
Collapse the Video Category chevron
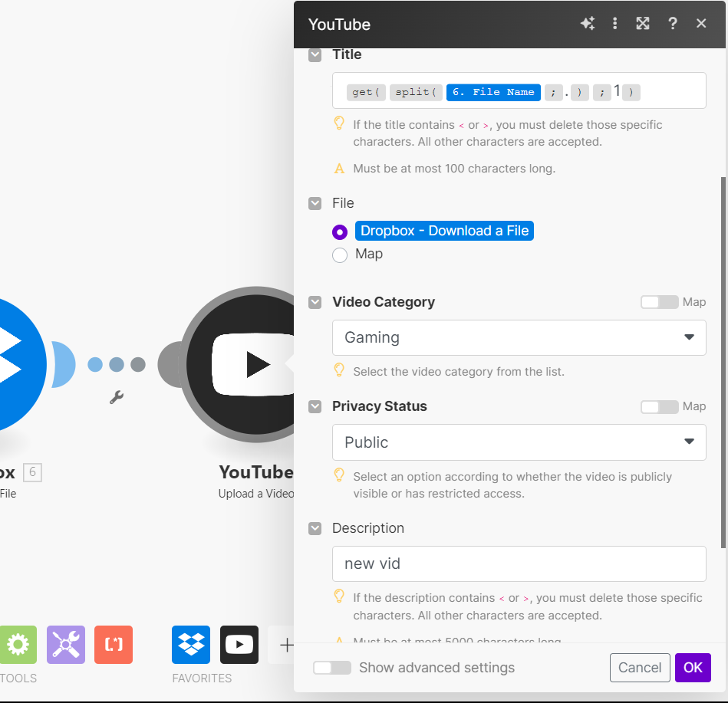[315, 302]
